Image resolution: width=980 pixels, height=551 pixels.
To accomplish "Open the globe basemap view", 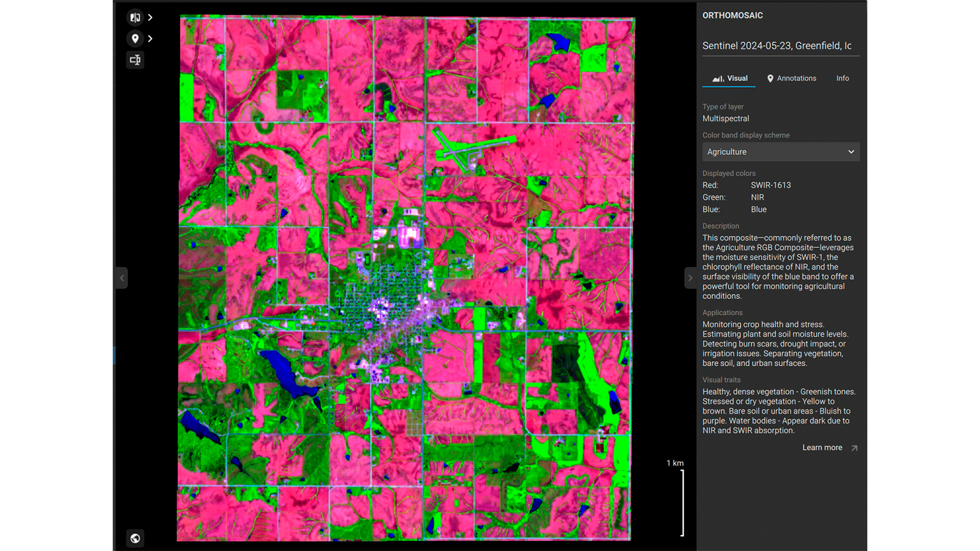I will (x=135, y=539).
